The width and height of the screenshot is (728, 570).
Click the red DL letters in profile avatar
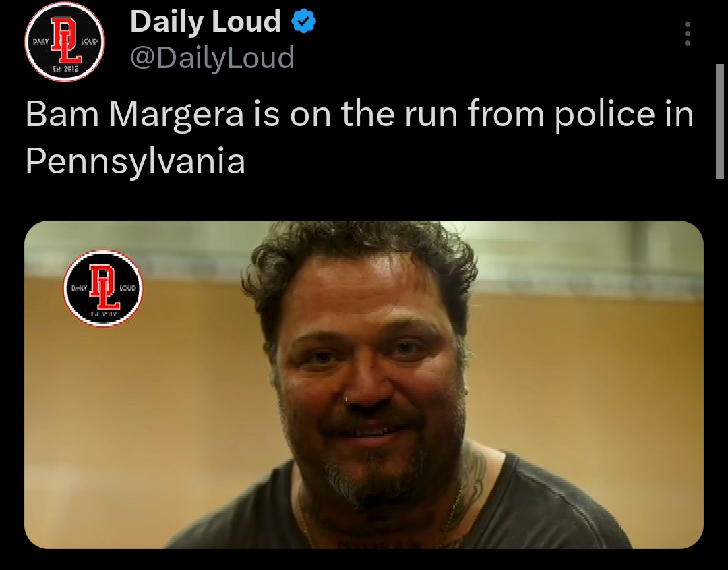click(66, 40)
